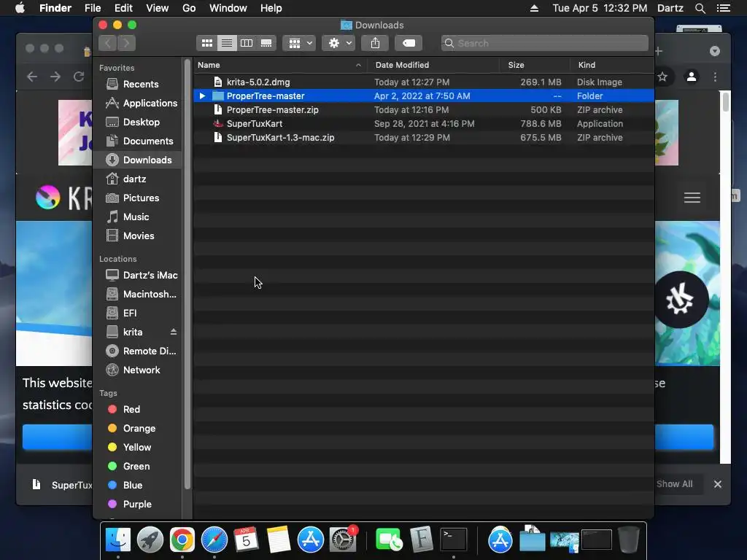Filter by the Orange tag
This screenshot has height=560, width=747.
137,429
